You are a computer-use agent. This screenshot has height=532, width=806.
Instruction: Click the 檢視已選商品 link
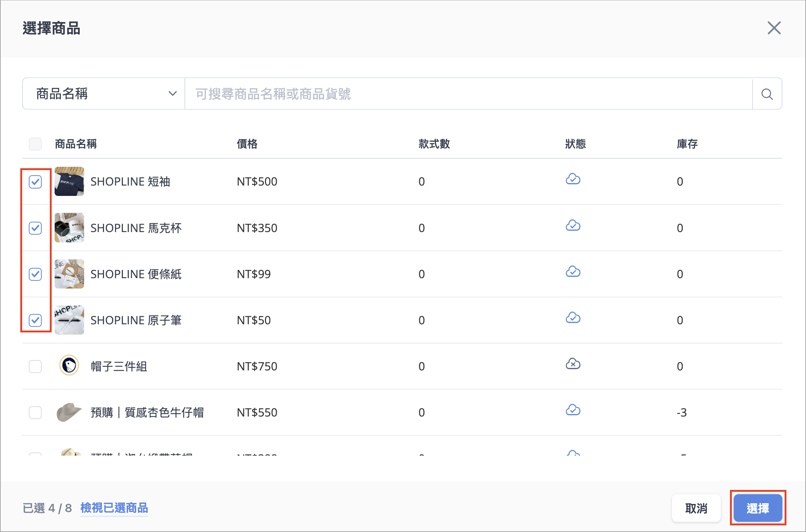pos(114,508)
